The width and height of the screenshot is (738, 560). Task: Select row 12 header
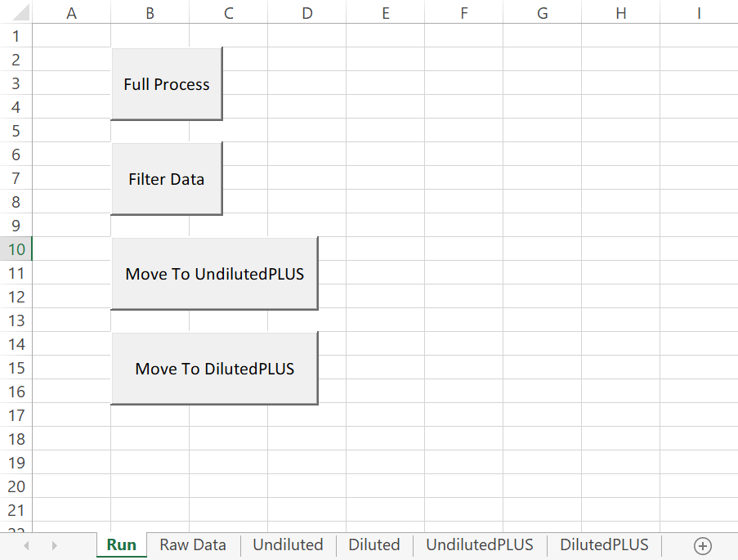tap(16, 296)
